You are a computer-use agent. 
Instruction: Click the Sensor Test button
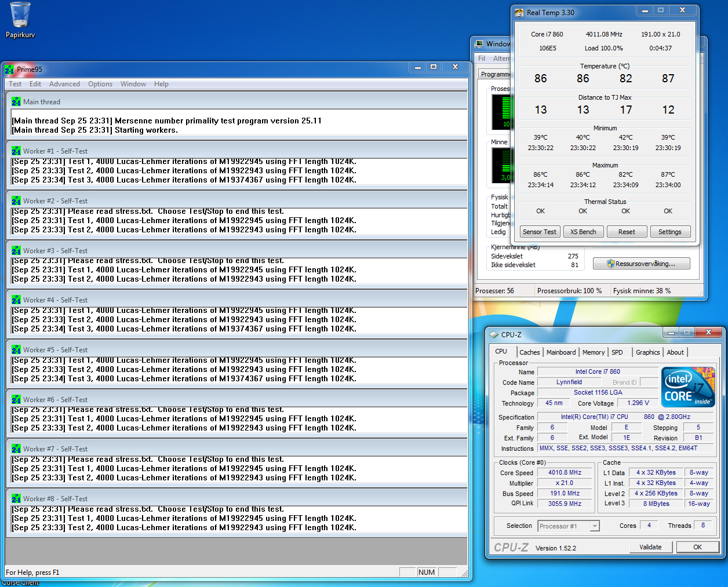click(x=539, y=232)
